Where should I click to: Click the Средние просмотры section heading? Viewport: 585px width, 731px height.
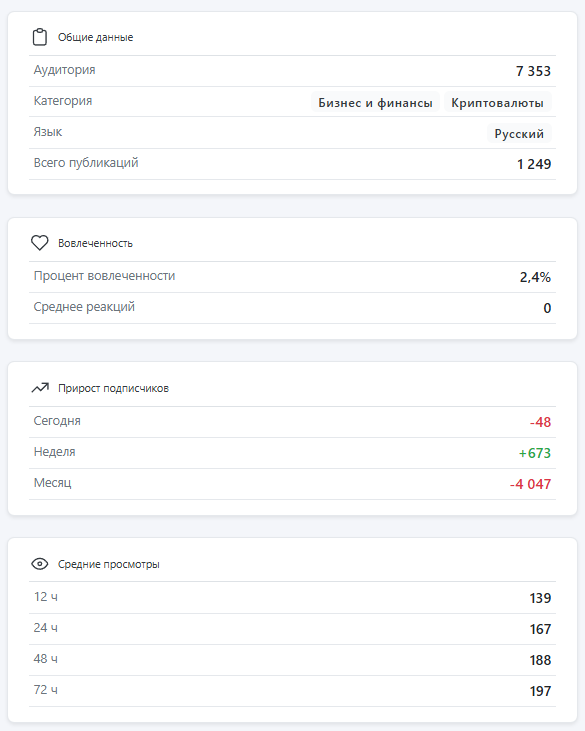click(x=109, y=564)
